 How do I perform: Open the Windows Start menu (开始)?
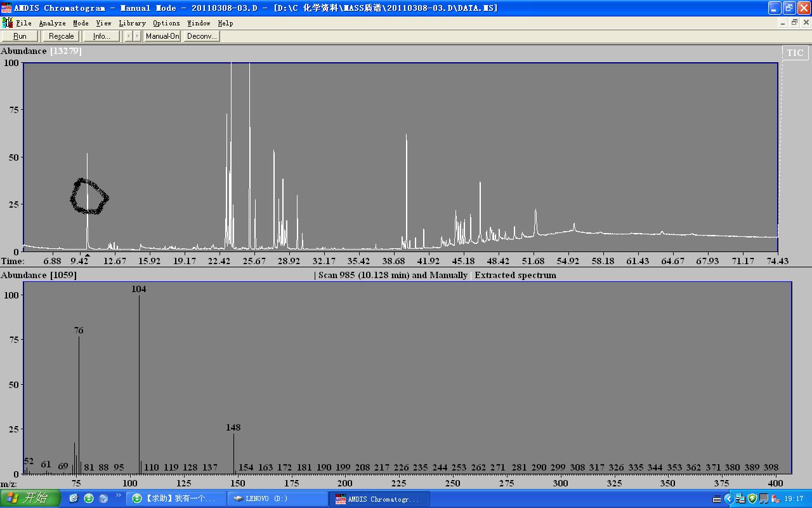pos(30,498)
